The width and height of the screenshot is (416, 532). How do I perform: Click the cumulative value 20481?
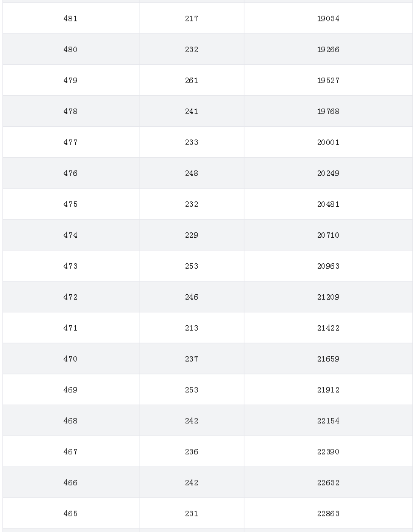coord(328,204)
